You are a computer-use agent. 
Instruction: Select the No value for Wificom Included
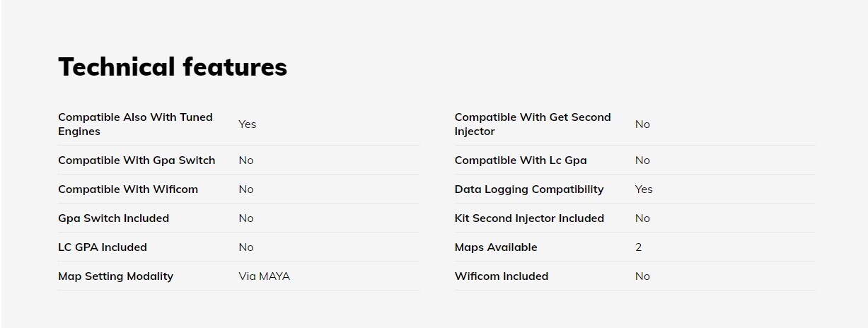pyautogui.click(x=642, y=276)
